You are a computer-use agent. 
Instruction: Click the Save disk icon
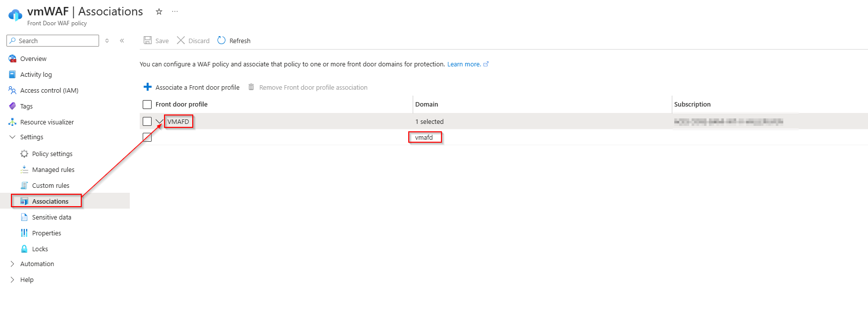tap(148, 40)
